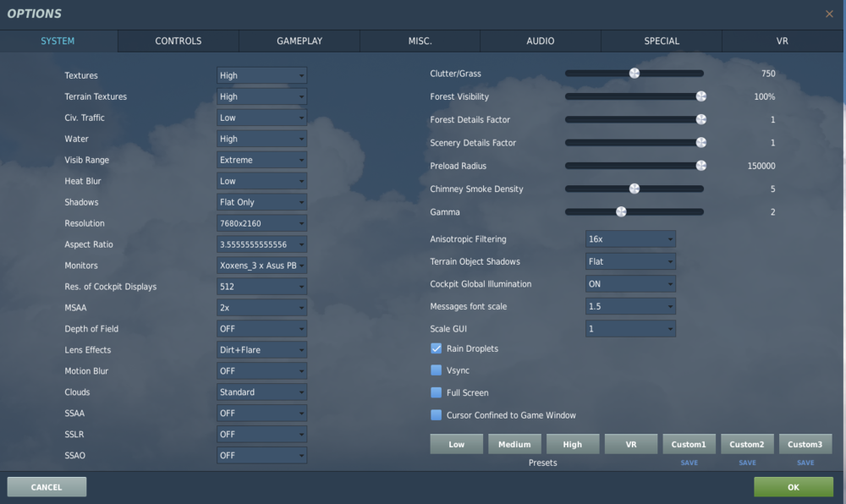
Task: Switch to the VR tab
Action: pos(782,40)
